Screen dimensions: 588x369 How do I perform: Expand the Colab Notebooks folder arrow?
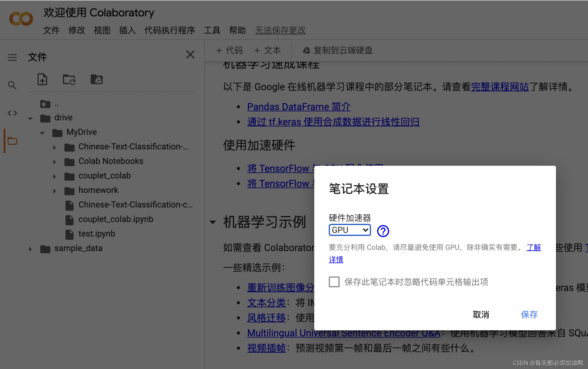tap(54, 162)
